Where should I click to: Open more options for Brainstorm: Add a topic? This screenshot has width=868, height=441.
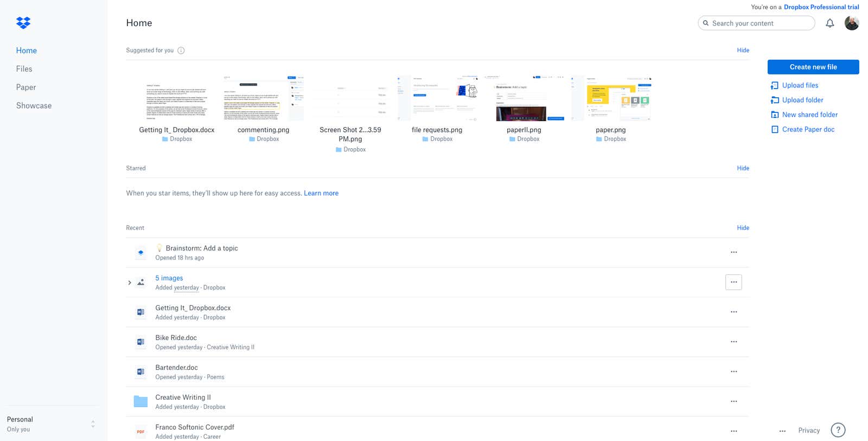pyautogui.click(x=733, y=252)
